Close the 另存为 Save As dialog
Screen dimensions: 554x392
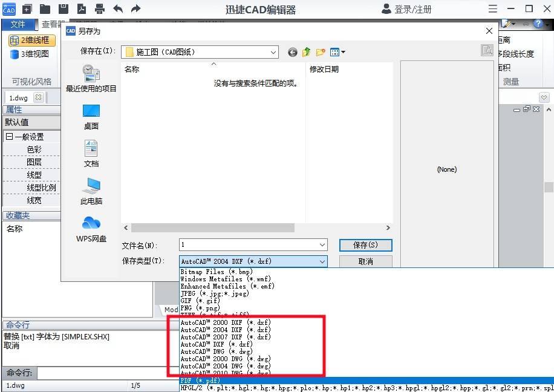pos(489,31)
